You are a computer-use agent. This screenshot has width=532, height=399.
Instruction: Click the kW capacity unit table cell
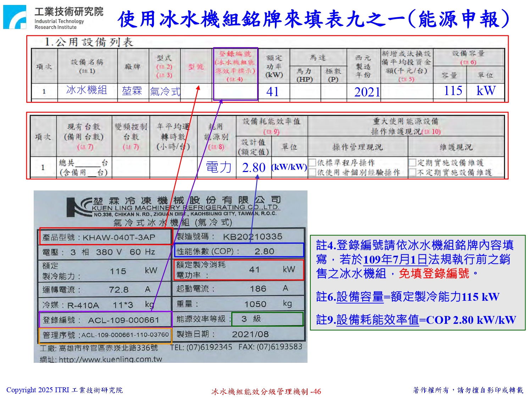pyautogui.click(x=486, y=91)
